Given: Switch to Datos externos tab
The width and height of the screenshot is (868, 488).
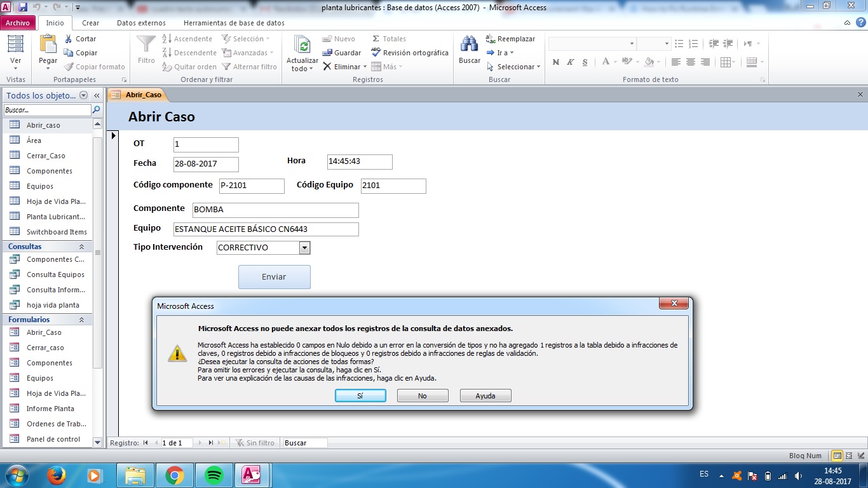Looking at the screenshot, I should coord(141,23).
